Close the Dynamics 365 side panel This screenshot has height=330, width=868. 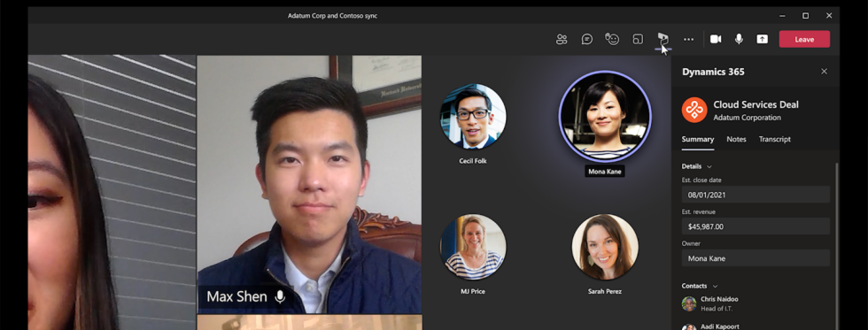[x=824, y=72]
